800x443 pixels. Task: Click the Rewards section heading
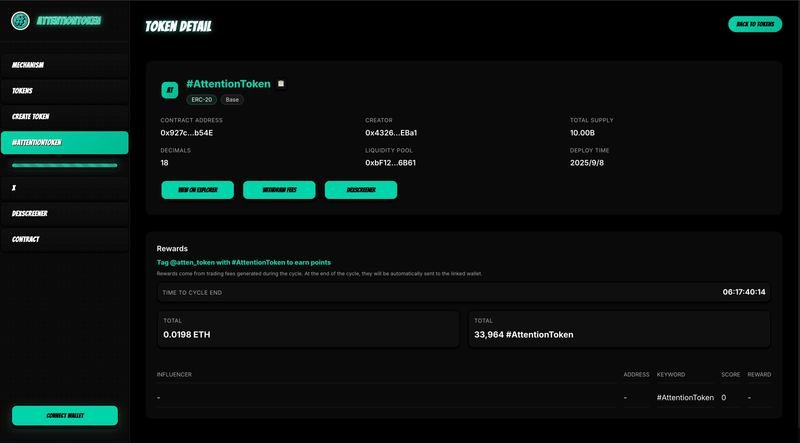coord(172,249)
